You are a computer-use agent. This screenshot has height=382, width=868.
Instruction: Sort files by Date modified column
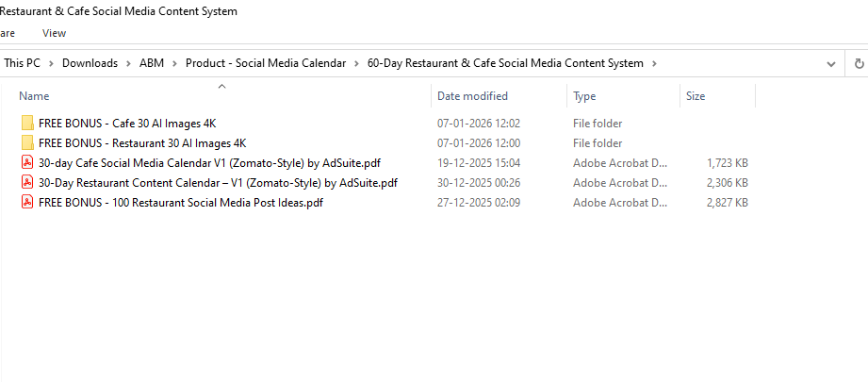(472, 96)
